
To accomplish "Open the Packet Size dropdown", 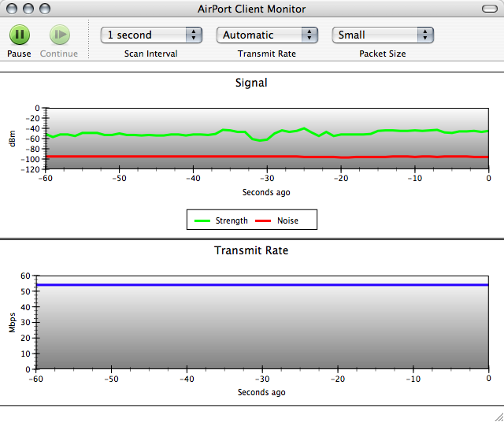I will click(x=383, y=35).
